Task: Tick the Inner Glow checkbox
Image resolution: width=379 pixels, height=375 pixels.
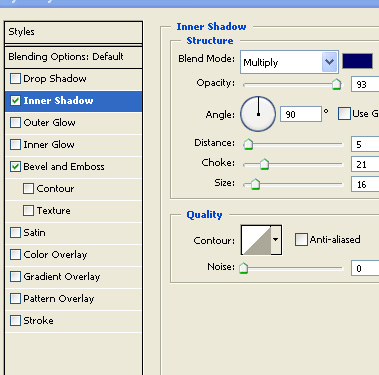Action: 15,145
